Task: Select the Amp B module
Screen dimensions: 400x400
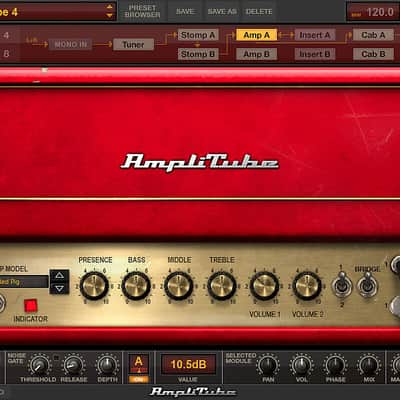Action: point(256,54)
